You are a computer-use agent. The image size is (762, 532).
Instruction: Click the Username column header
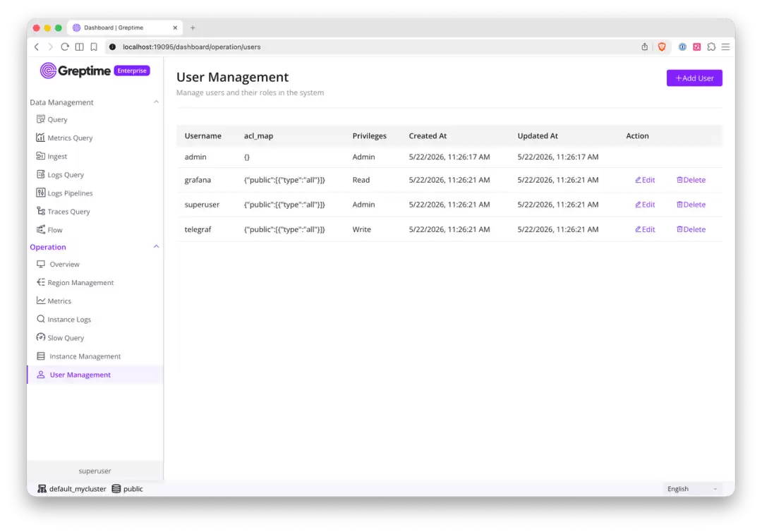tap(203, 136)
